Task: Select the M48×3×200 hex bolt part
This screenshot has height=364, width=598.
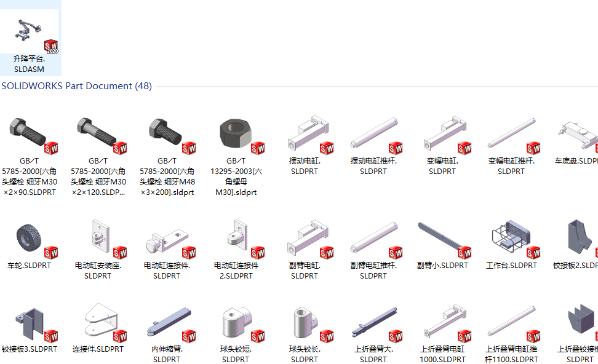Action: coord(167,156)
